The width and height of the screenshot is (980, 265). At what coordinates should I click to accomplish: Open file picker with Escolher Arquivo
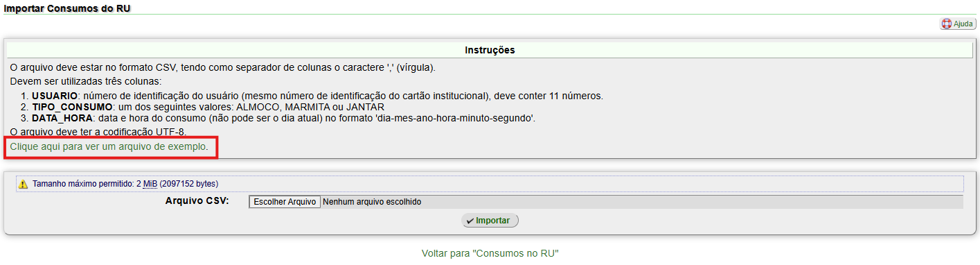284,202
